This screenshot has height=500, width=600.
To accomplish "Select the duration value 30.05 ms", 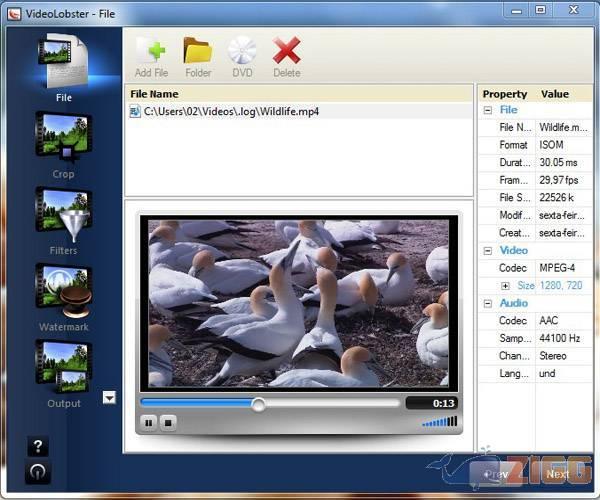I will coord(558,163).
